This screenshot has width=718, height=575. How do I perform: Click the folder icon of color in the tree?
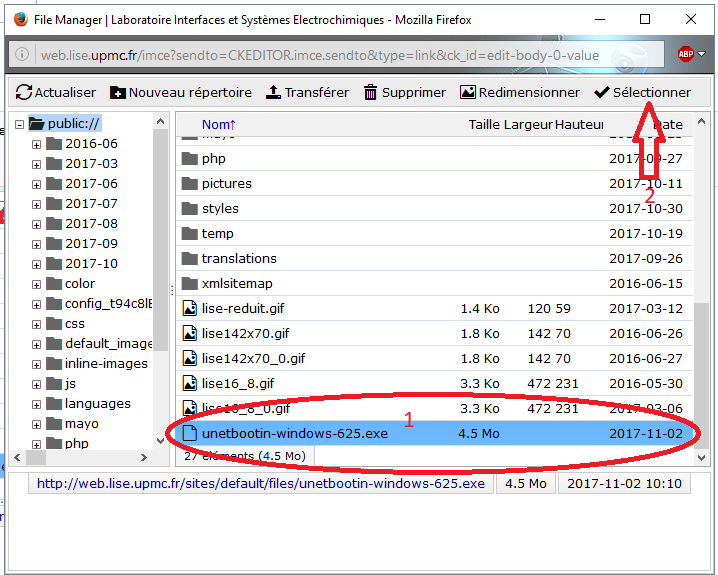click(x=54, y=284)
